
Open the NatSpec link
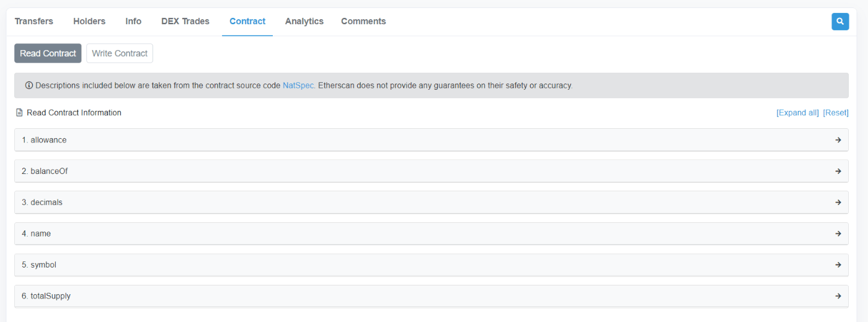point(298,85)
